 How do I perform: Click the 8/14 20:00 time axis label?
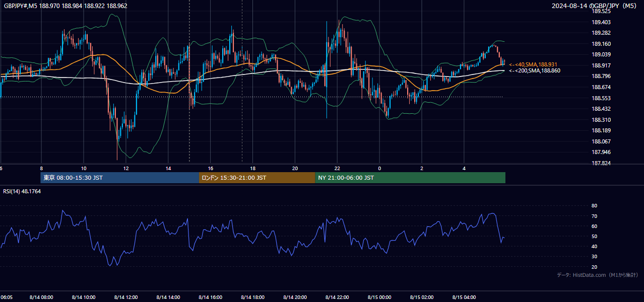pos(295,297)
